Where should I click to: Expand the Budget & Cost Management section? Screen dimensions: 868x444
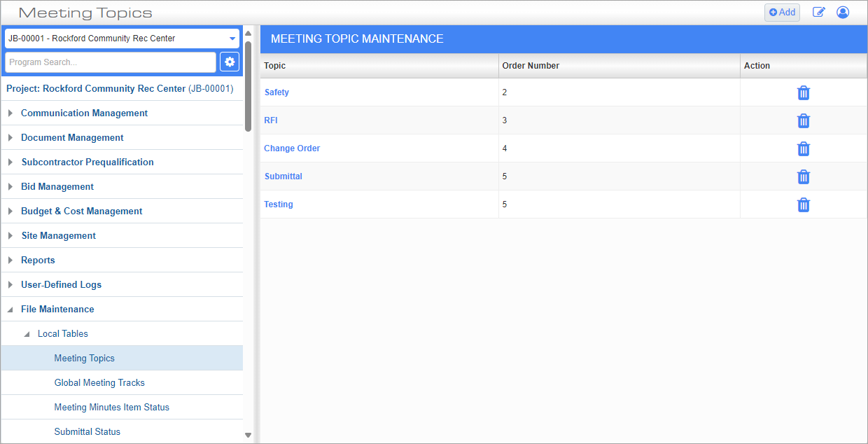click(10, 211)
